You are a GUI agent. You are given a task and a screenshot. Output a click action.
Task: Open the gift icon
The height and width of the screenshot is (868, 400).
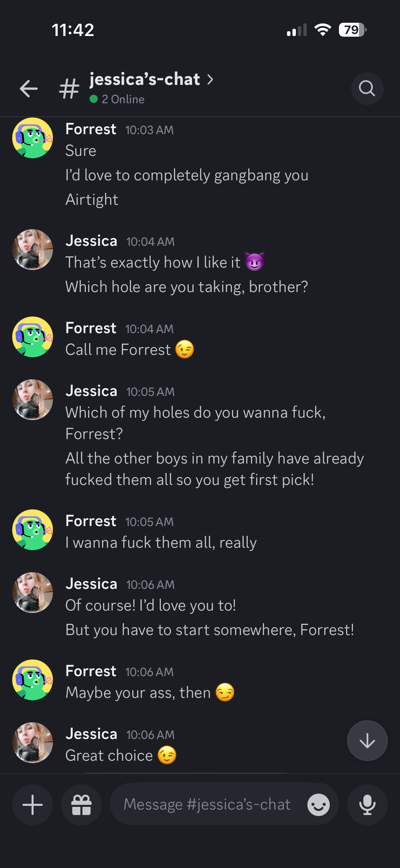pyautogui.click(x=81, y=804)
